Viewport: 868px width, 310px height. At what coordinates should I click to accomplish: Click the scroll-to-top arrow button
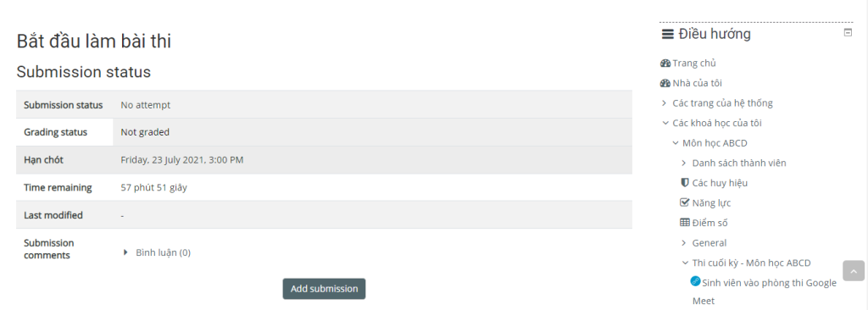853,271
